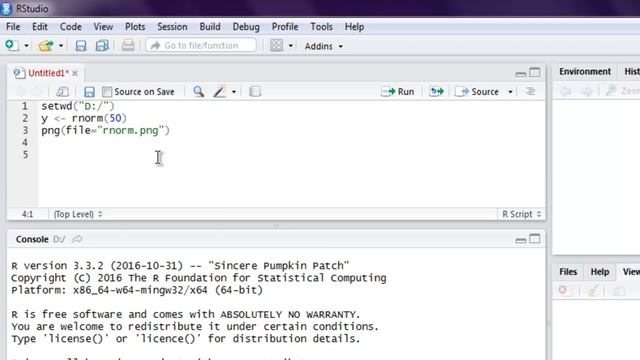
Task: Run the current line with Run button
Action: 398,92
